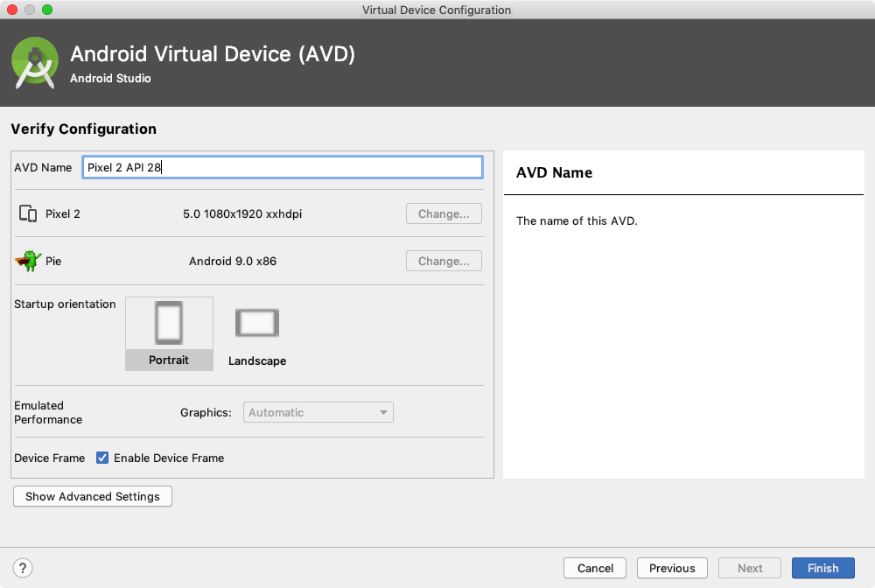Click Finish to create the AVD
The width and height of the screenshot is (875, 588).
(x=823, y=568)
